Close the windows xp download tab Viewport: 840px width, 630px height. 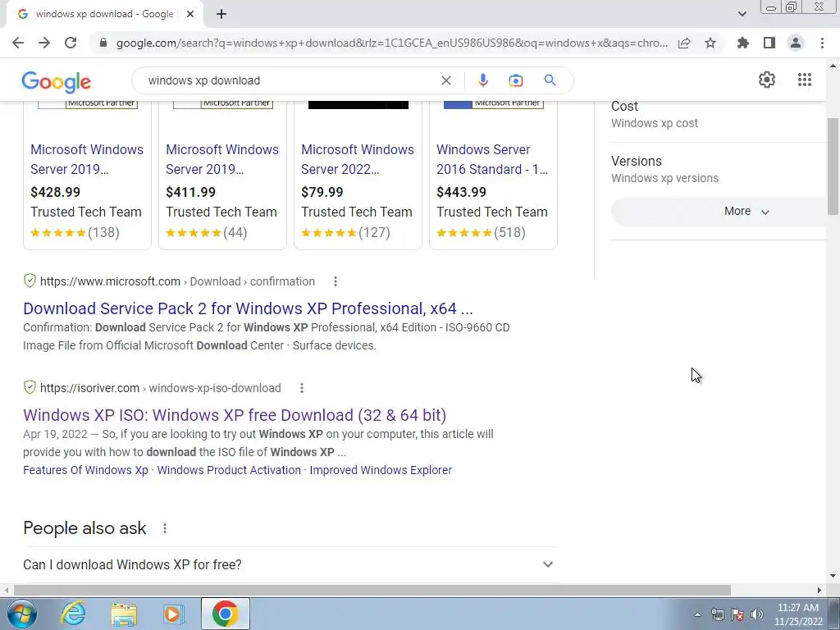click(190, 15)
